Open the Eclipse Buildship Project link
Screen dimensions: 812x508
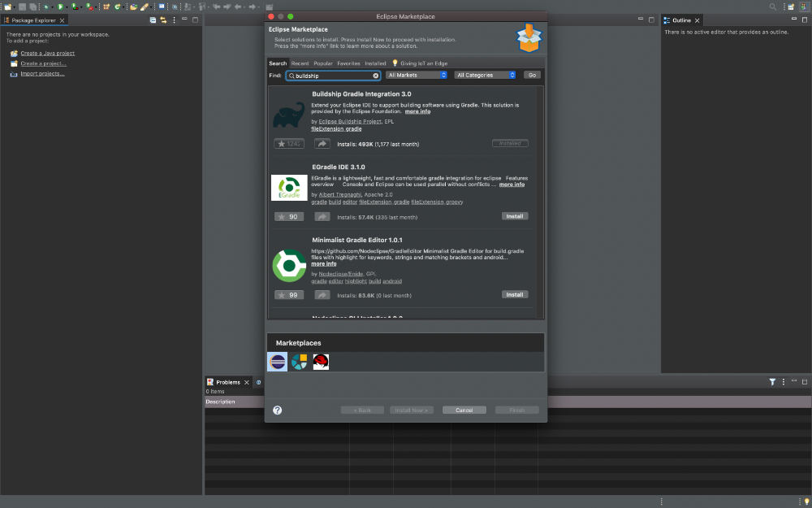[349, 121]
